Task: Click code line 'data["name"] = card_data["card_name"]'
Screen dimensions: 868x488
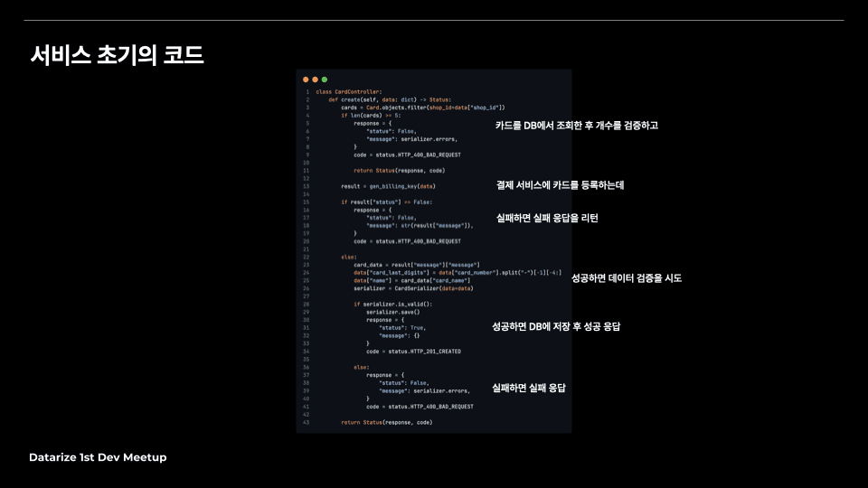Action: click(412, 280)
